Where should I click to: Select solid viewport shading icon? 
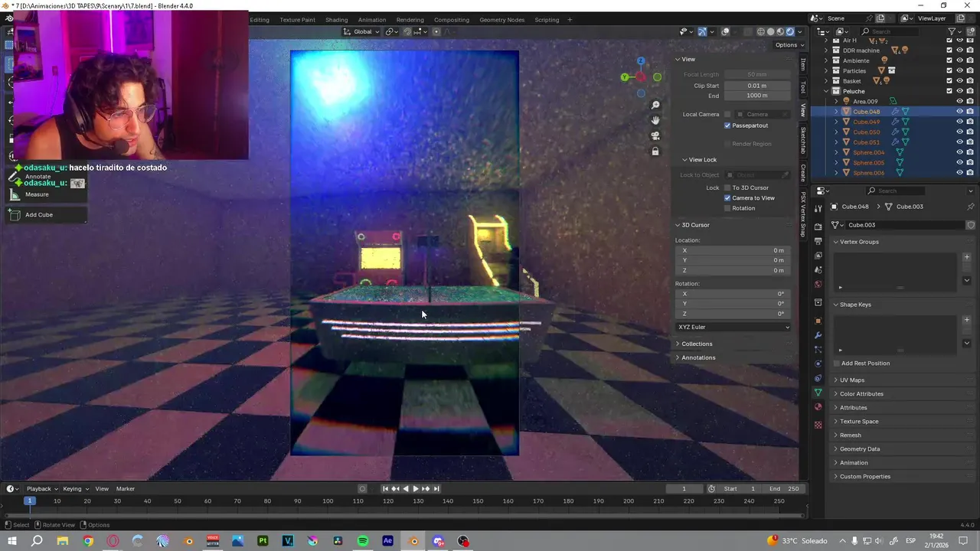pyautogui.click(x=770, y=31)
